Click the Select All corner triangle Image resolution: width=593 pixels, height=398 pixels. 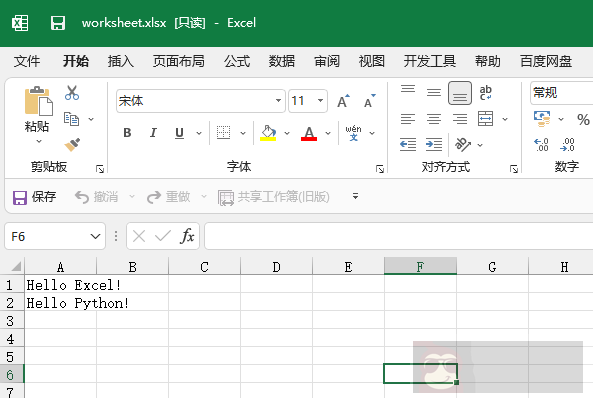pos(15,266)
